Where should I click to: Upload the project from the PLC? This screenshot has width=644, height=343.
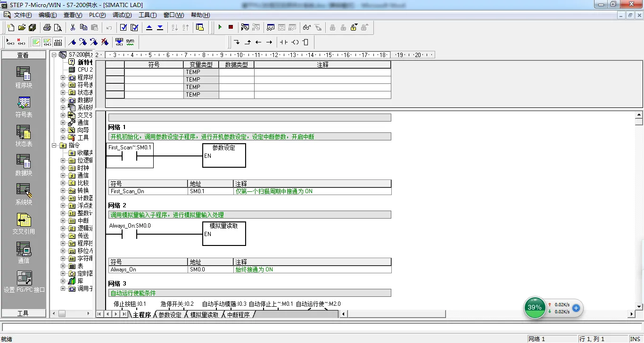pyautogui.click(x=149, y=27)
